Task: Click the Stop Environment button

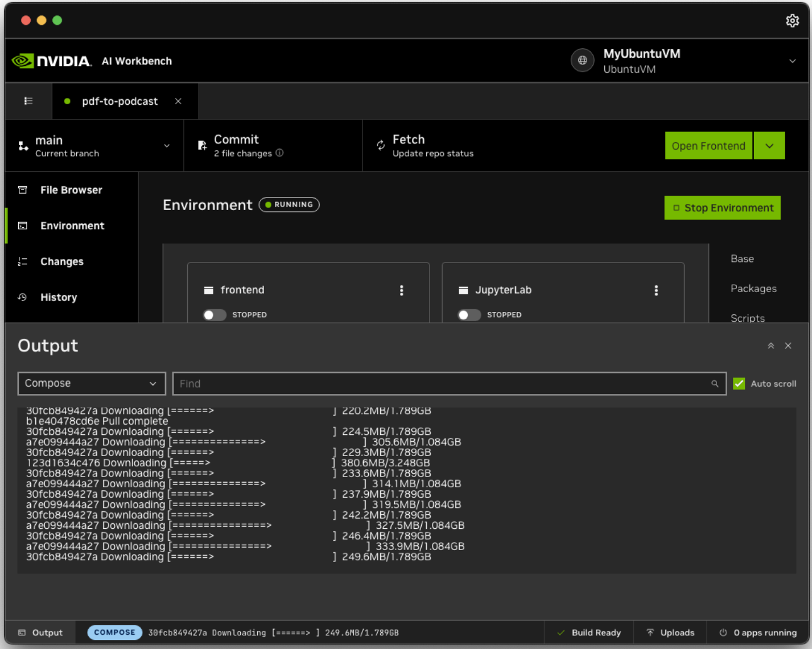Action: click(722, 208)
